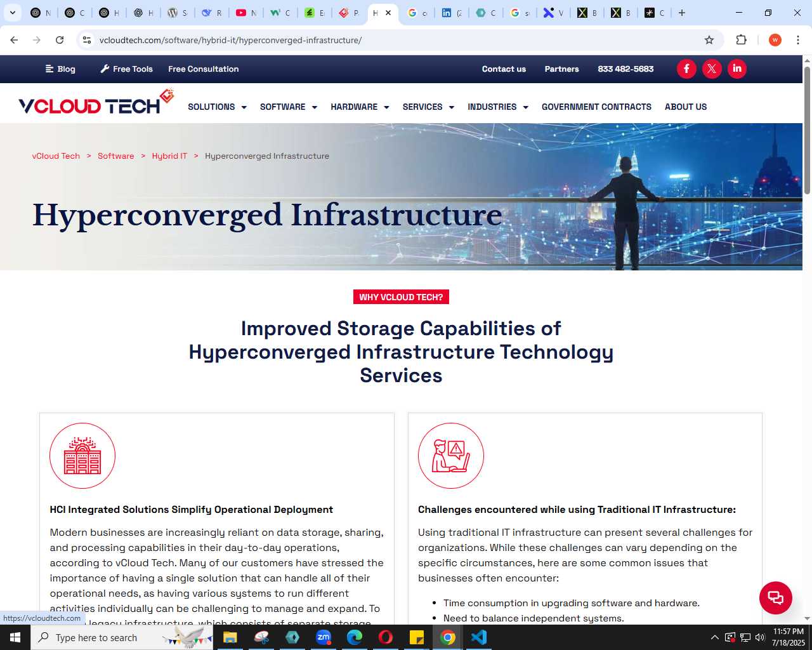Image resolution: width=812 pixels, height=650 pixels.
Task: Open Visual Studio Code from taskbar
Action: point(479,637)
